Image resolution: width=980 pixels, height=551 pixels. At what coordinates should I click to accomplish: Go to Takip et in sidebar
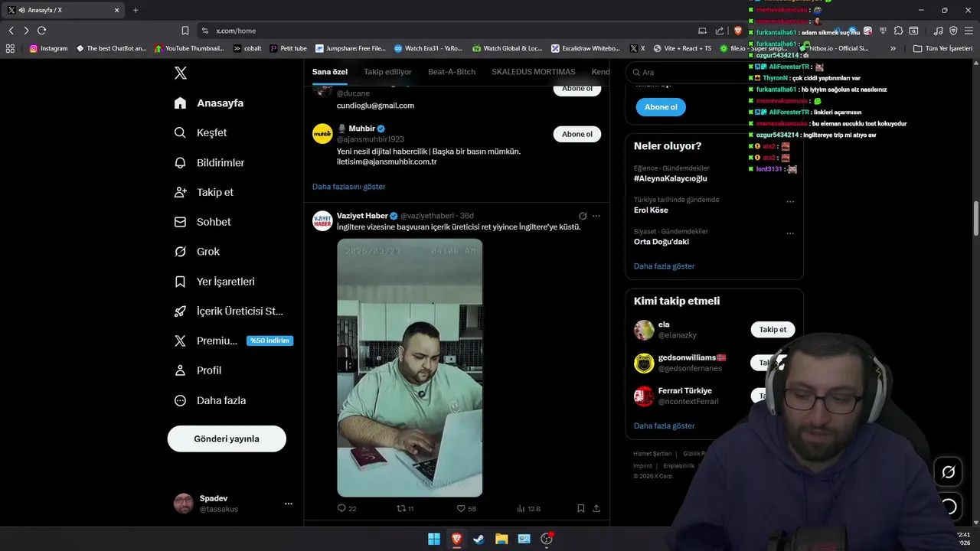204,192
